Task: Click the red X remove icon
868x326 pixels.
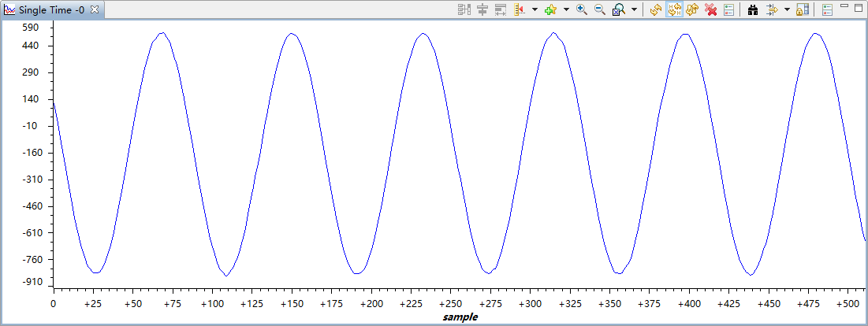Action: [x=710, y=9]
